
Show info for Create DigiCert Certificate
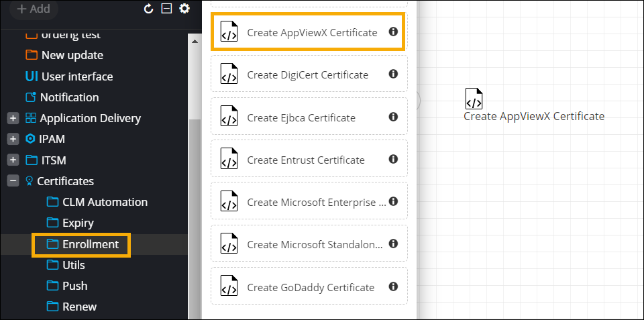click(393, 74)
